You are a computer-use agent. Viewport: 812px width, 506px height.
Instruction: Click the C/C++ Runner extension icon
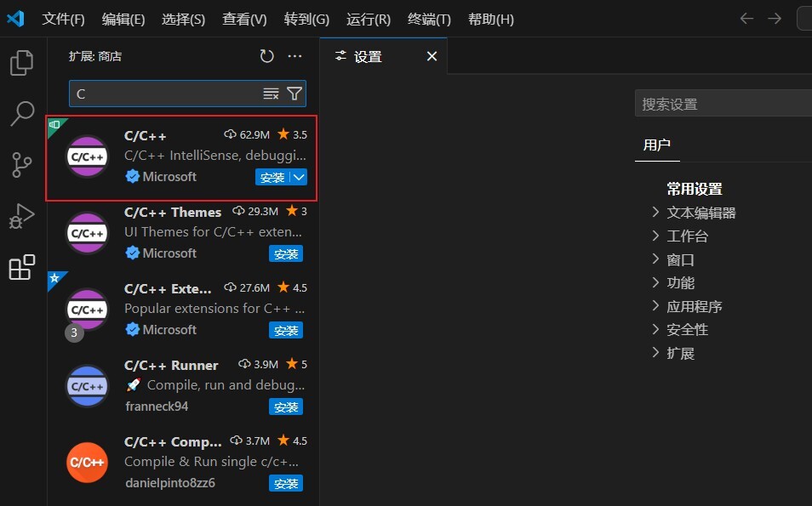tap(87, 386)
